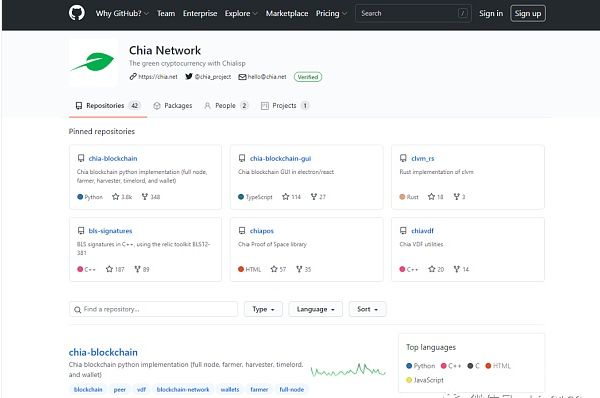
Task: Open the Team nav item
Action: pos(166,13)
